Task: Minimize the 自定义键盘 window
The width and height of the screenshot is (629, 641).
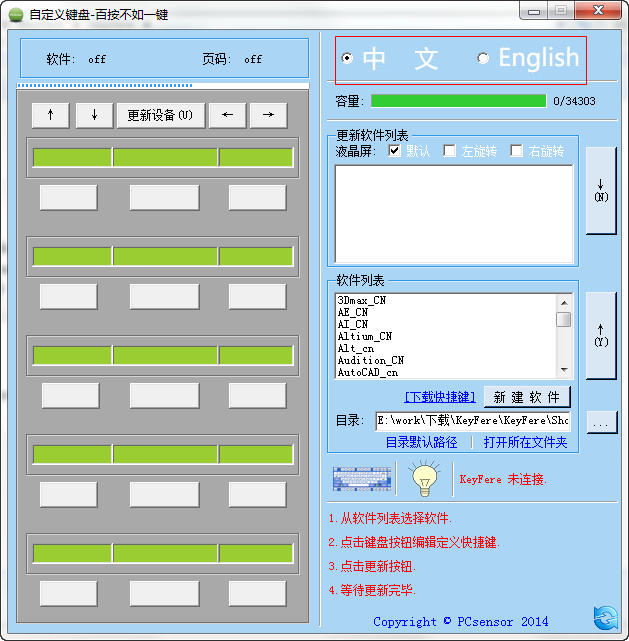Action: 534,11
